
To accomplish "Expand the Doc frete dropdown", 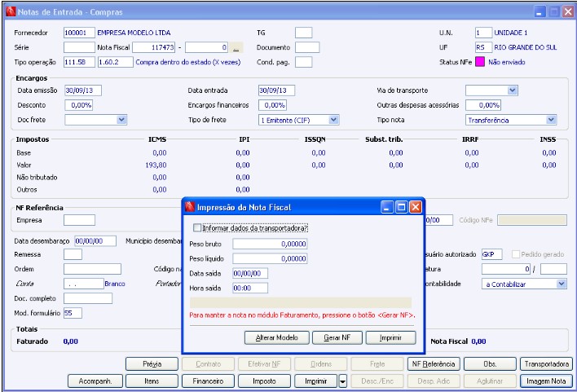I will point(121,120).
